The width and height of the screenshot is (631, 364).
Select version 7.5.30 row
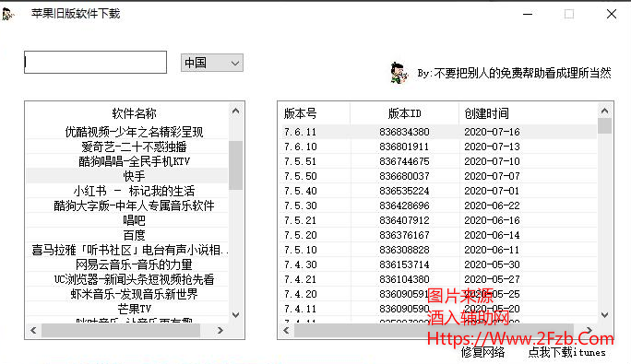point(438,205)
